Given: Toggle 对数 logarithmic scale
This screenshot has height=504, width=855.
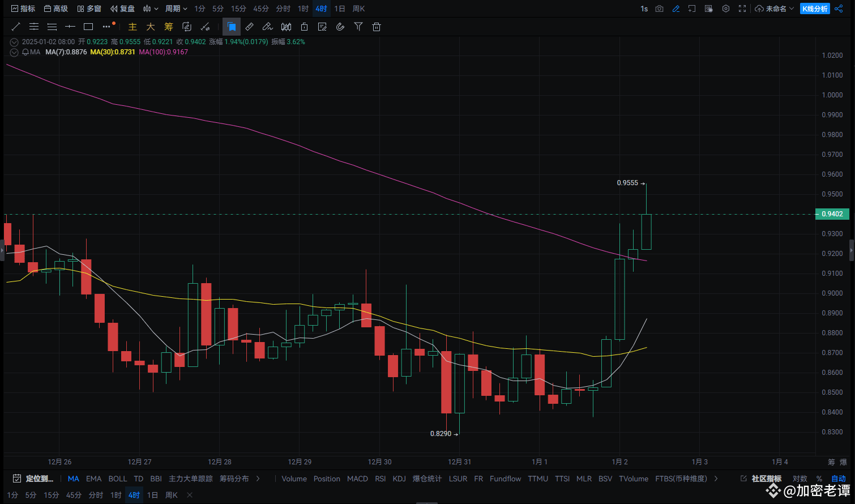Looking at the screenshot, I should point(800,479).
